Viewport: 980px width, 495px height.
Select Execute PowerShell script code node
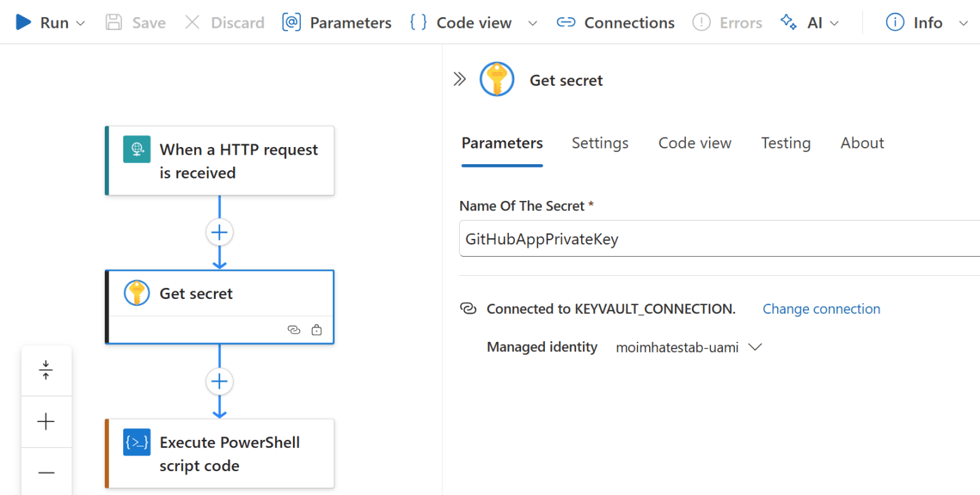pos(220,453)
